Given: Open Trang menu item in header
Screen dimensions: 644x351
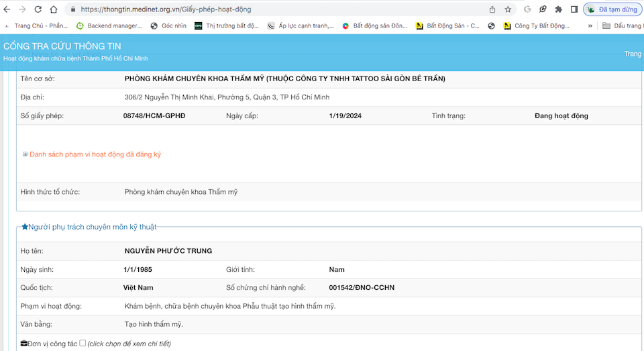Looking at the screenshot, I should (633, 54).
